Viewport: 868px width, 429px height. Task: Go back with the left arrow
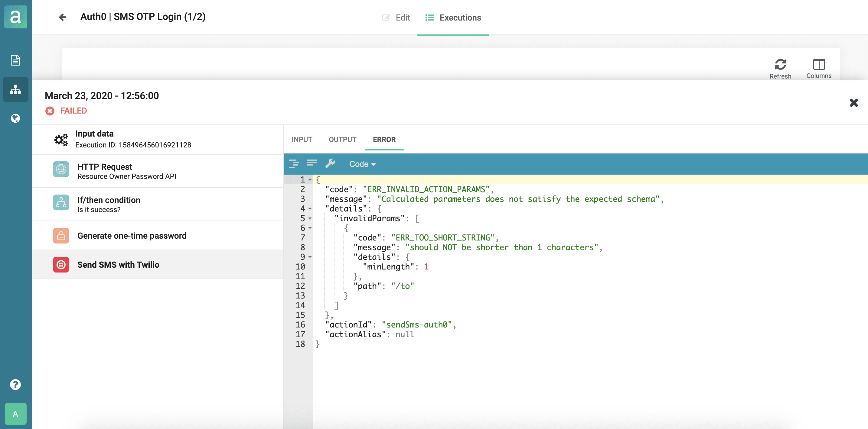click(x=62, y=17)
